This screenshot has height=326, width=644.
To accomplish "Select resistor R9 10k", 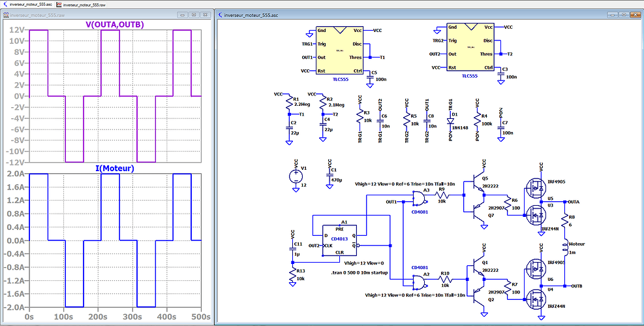I will pyautogui.click(x=442, y=196).
